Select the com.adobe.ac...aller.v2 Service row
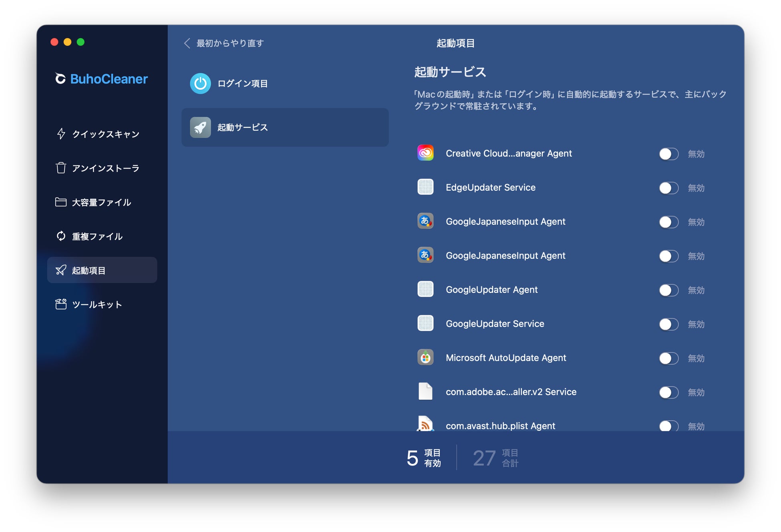 click(x=511, y=392)
